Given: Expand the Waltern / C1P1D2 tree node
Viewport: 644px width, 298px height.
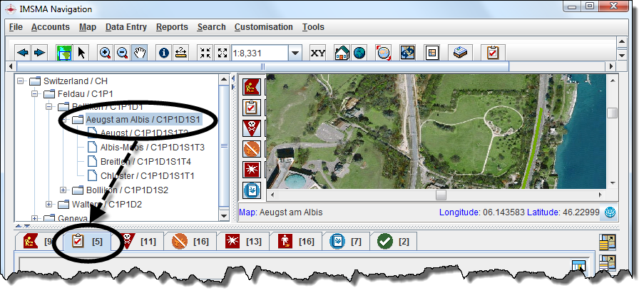Looking at the screenshot, I should pos(48,205).
